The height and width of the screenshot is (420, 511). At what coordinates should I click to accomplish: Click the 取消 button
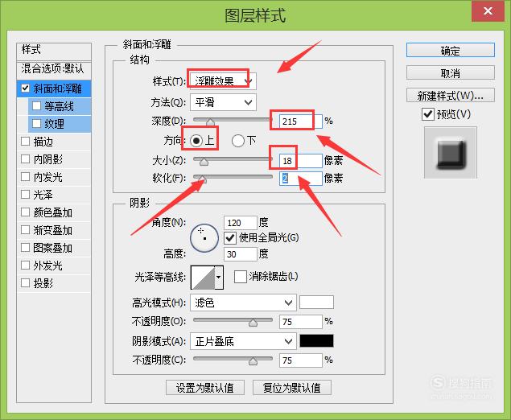click(x=451, y=73)
